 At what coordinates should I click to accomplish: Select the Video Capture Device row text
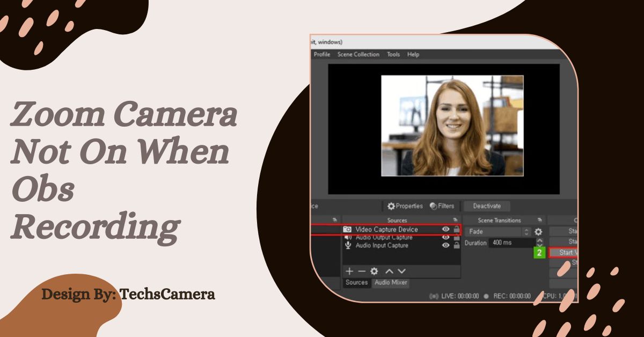tap(386, 229)
